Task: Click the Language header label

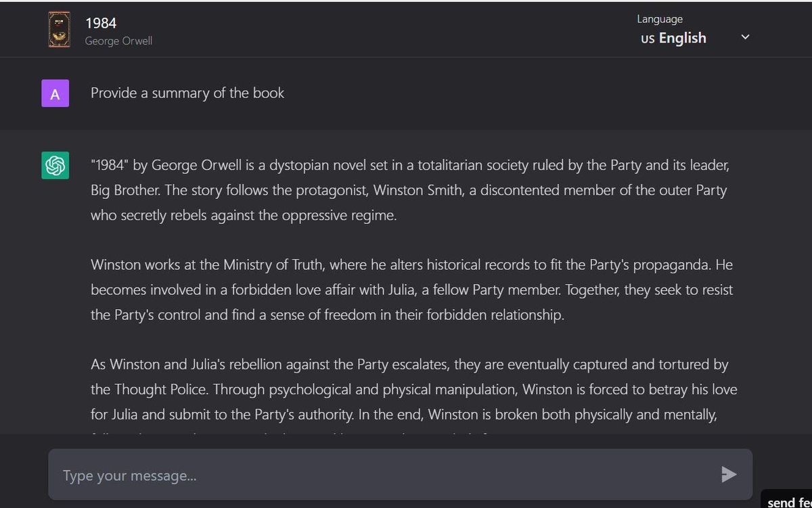Action: [x=659, y=18]
